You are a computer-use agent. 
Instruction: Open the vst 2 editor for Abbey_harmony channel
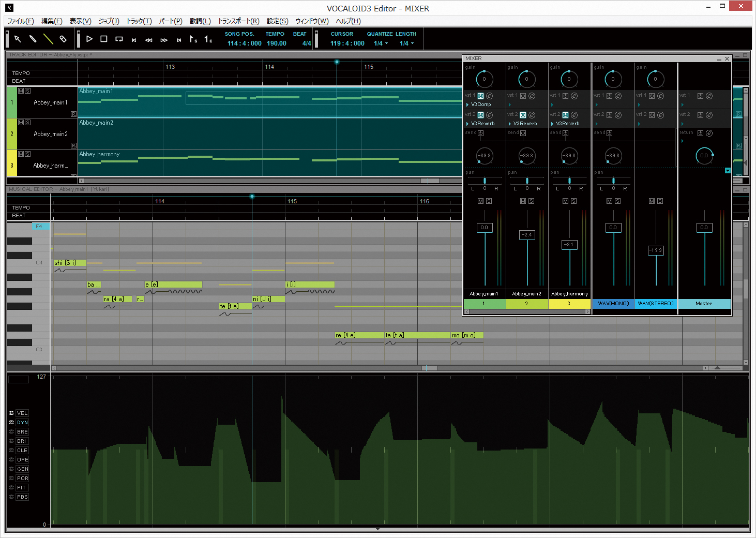click(574, 115)
